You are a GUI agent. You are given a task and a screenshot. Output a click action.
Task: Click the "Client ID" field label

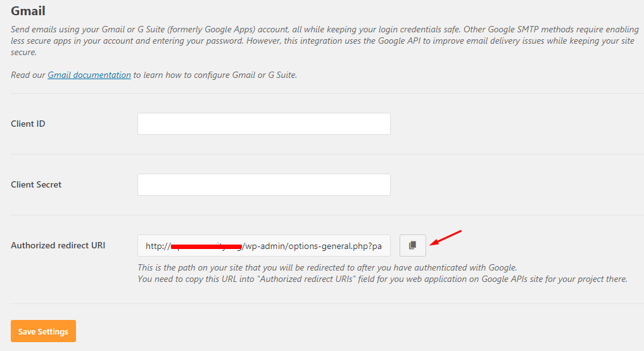(28, 124)
